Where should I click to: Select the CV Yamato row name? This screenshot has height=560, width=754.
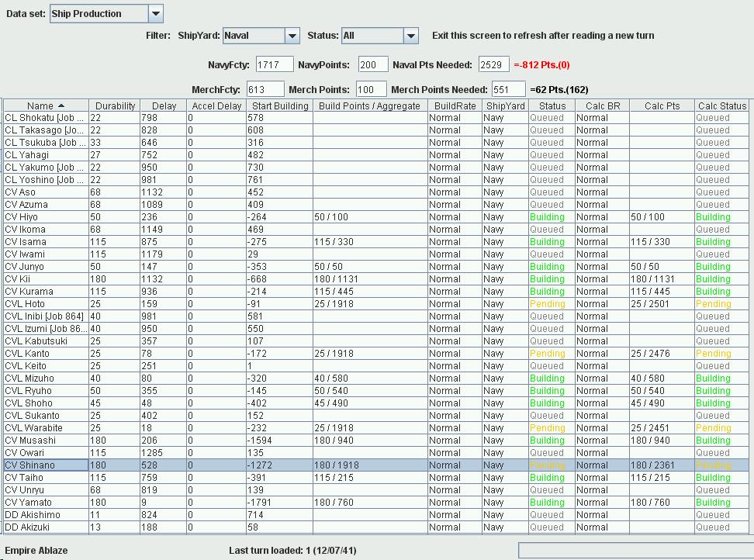pos(47,503)
